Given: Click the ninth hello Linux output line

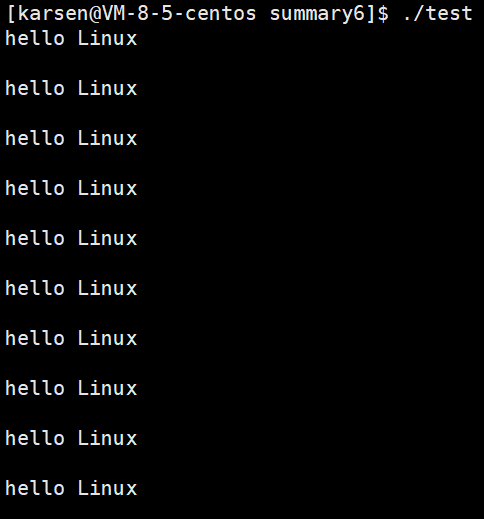Looking at the screenshot, I should pos(71,438).
